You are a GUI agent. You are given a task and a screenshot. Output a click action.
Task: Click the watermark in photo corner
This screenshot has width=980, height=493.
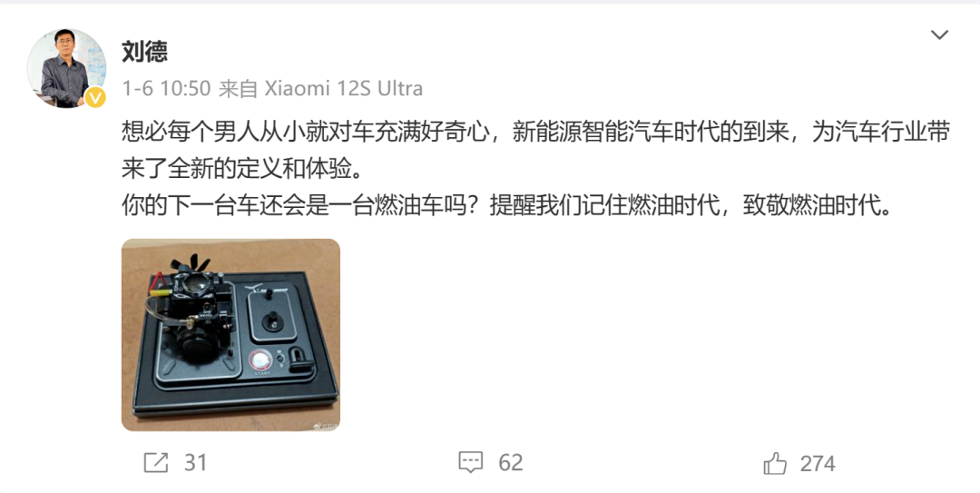325,426
